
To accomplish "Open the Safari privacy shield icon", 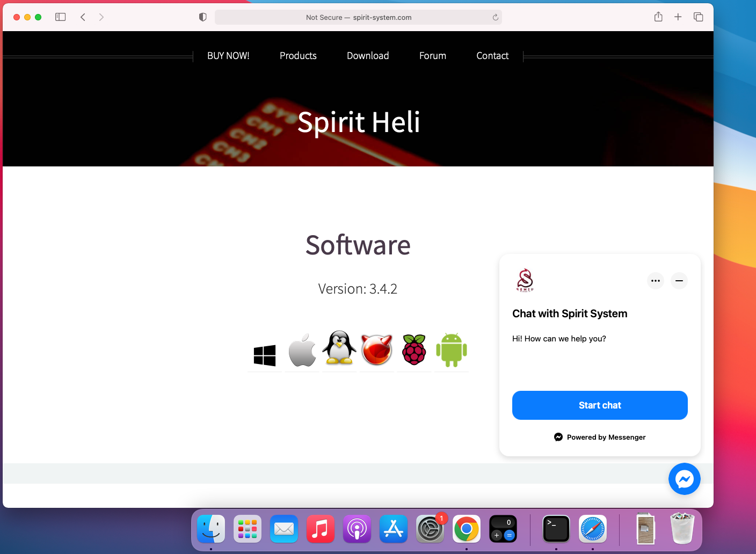I will pos(202,17).
